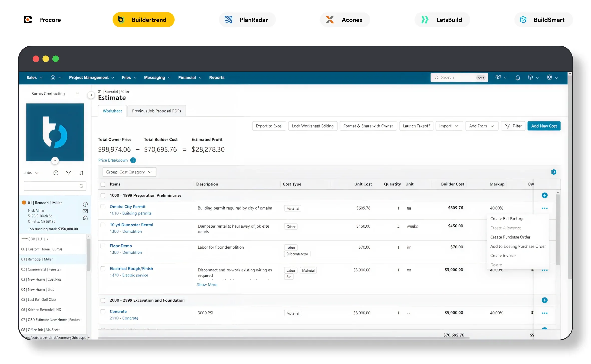Open the Price Breakdown link
The width and height of the screenshot is (591, 364).
(113, 160)
